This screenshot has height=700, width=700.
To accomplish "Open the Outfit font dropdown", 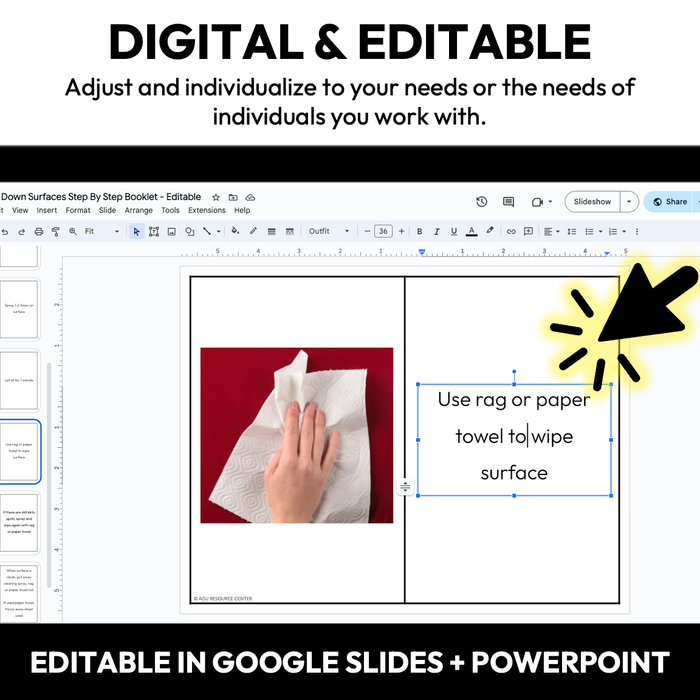I will click(328, 231).
